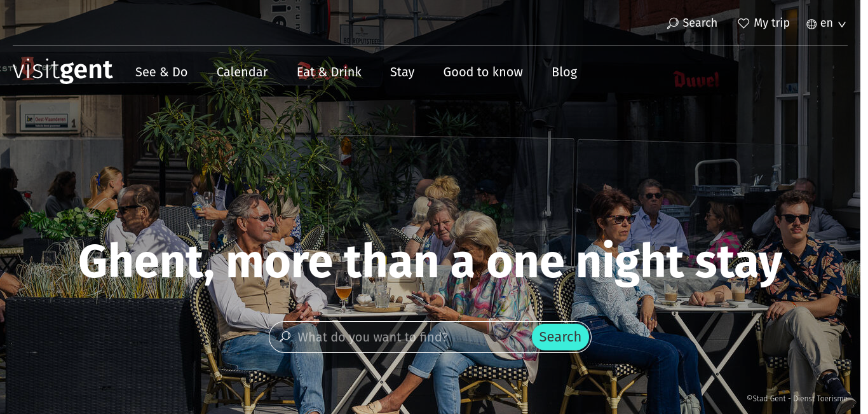Viewport: 868px width, 414px height.
Task: Open the My trip link
Action: tap(771, 23)
